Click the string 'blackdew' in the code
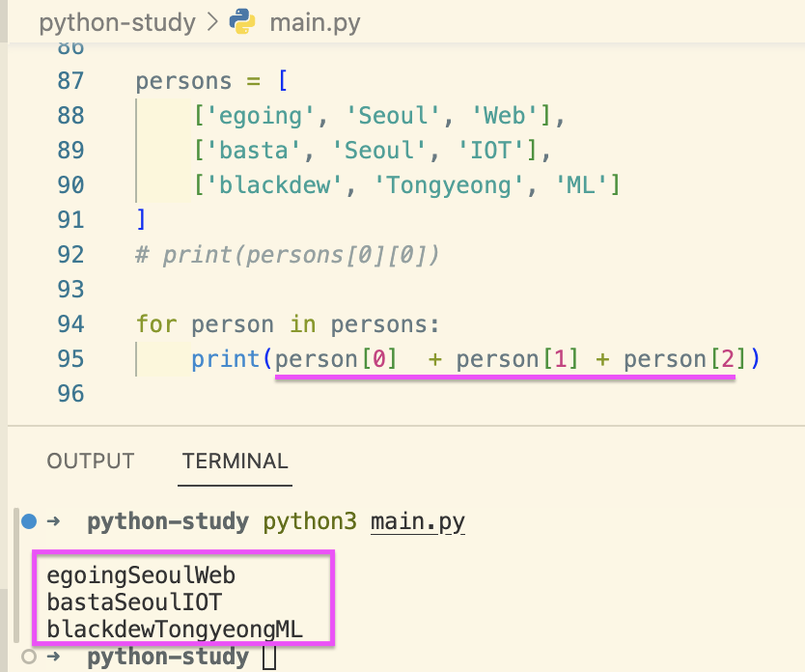 coord(274,185)
